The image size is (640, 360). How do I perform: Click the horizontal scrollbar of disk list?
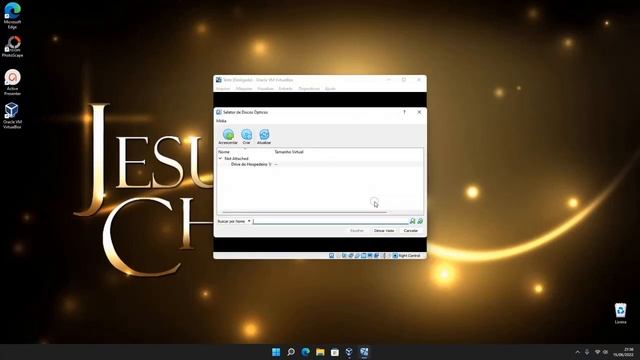point(304,212)
